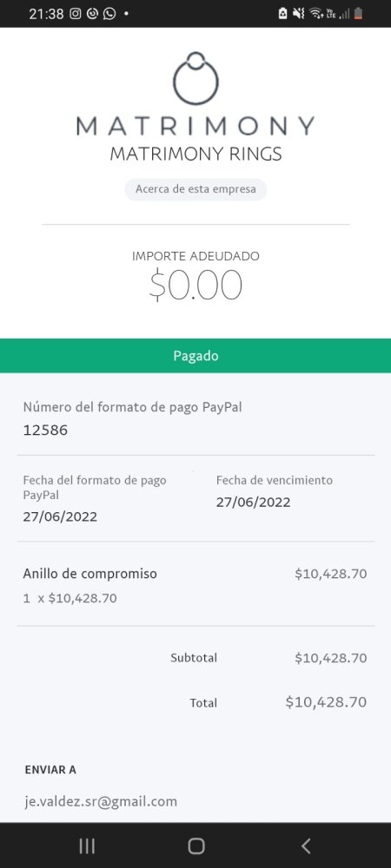Screen dimensions: 391x868
Task: Tap the Subtotal row amount
Action: pyautogui.click(x=331, y=658)
